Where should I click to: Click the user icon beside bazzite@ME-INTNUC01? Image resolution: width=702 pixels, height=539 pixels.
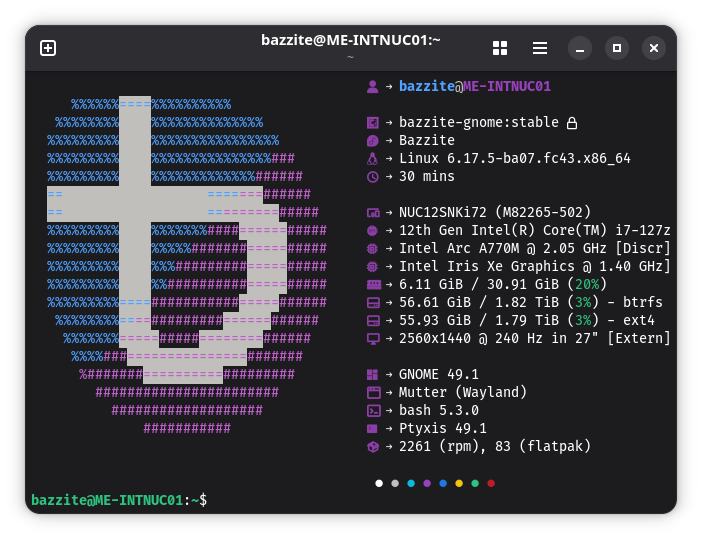tap(373, 87)
